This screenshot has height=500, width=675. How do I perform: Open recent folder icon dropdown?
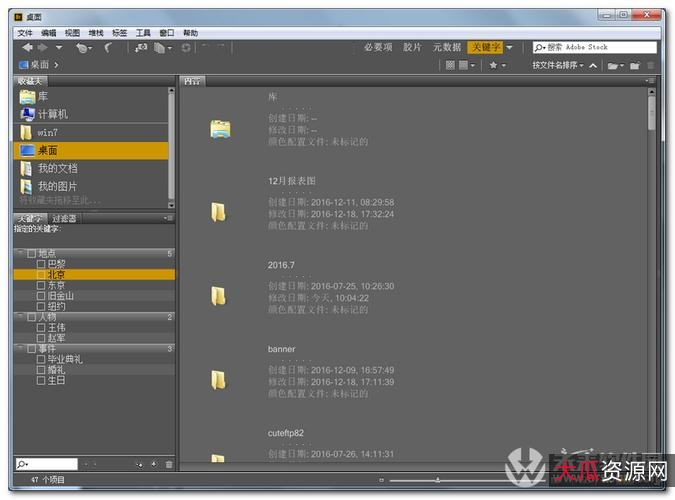pyautogui.click(x=615, y=65)
